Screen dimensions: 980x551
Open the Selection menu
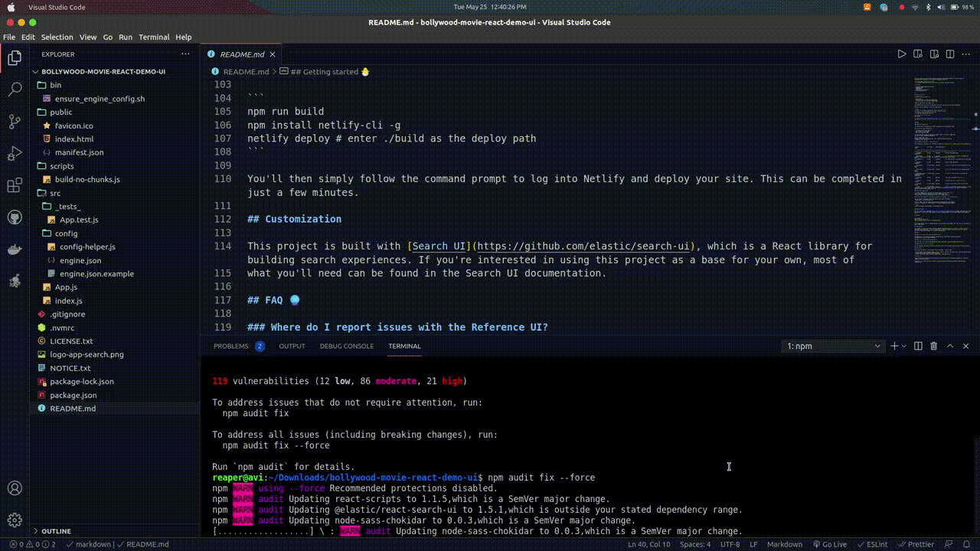pos(57,37)
